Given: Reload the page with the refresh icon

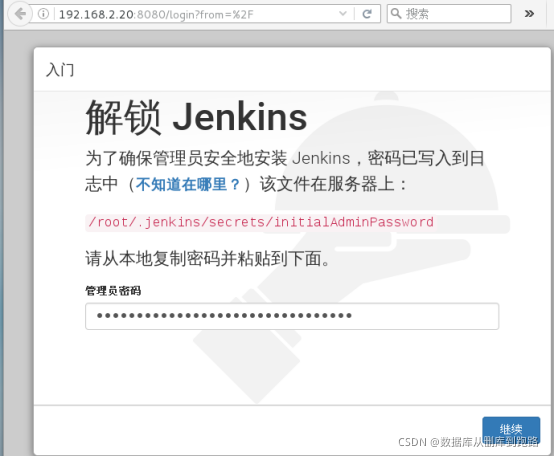Looking at the screenshot, I should tap(367, 14).
